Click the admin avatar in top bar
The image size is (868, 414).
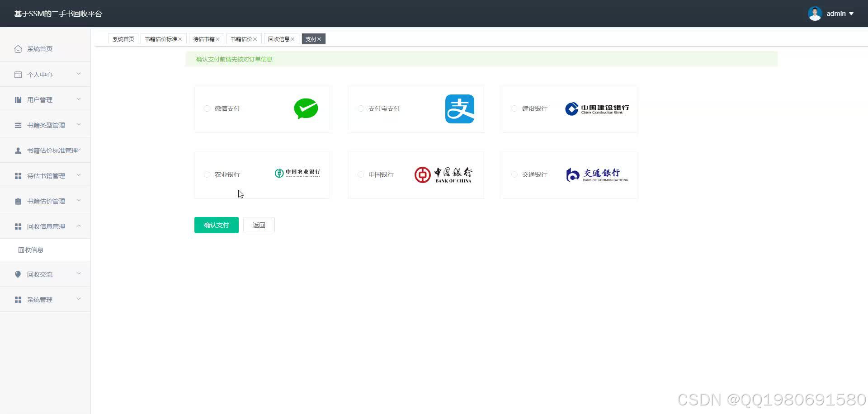815,13
